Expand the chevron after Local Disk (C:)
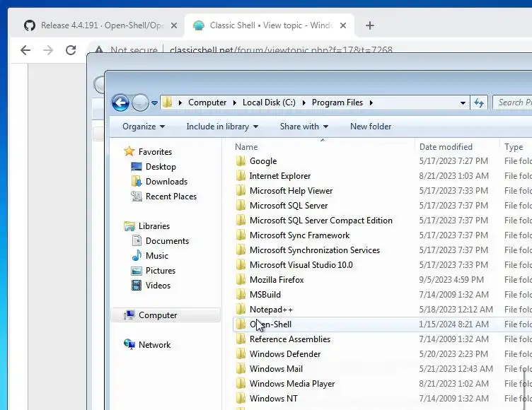The width and height of the screenshot is (532, 410). (x=303, y=102)
